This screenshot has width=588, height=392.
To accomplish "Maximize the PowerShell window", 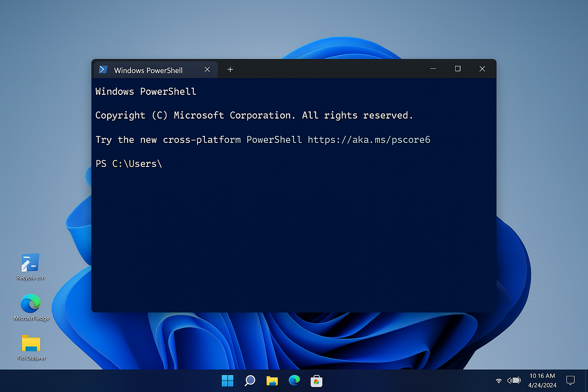I will point(457,69).
